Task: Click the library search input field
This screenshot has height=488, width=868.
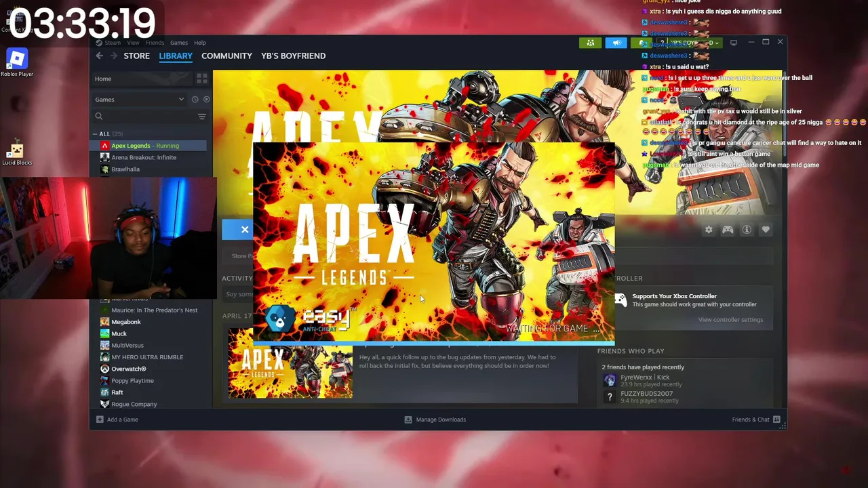Action: (x=149, y=117)
